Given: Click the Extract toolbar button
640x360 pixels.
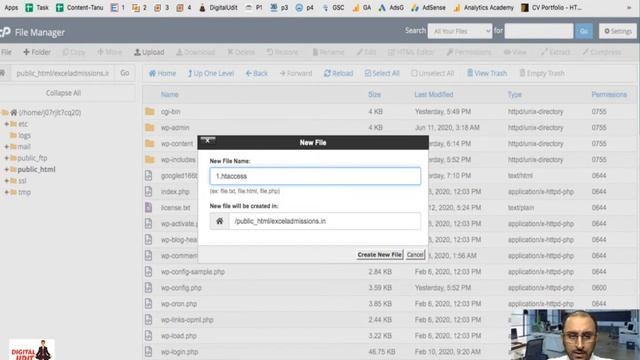Looking at the screenshot, I should click(556, 52).
